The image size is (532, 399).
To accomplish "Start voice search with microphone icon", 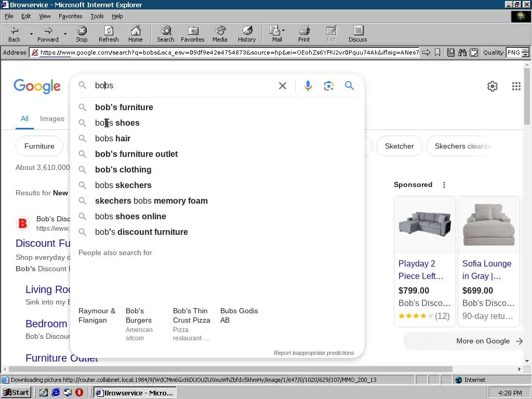I will pos(308,86).
